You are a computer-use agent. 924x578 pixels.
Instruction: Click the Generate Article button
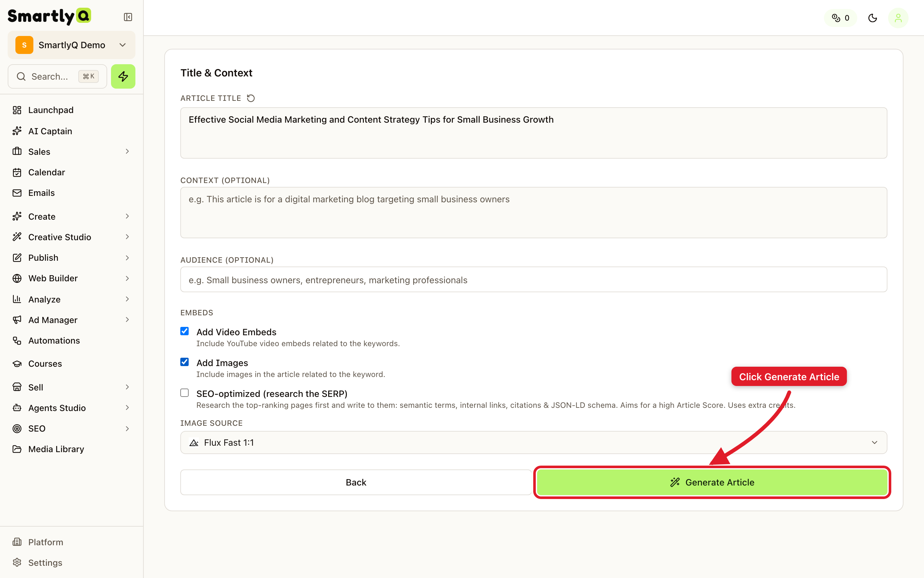(x=712, y=482)
